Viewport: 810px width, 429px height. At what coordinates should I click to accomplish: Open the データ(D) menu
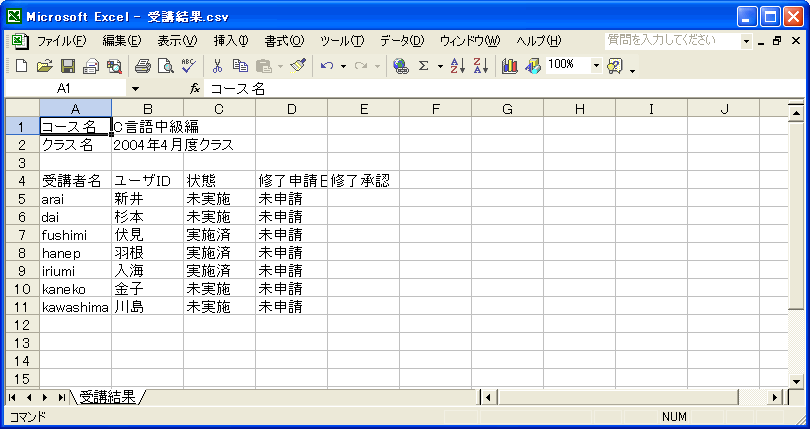tap(402, 41)
